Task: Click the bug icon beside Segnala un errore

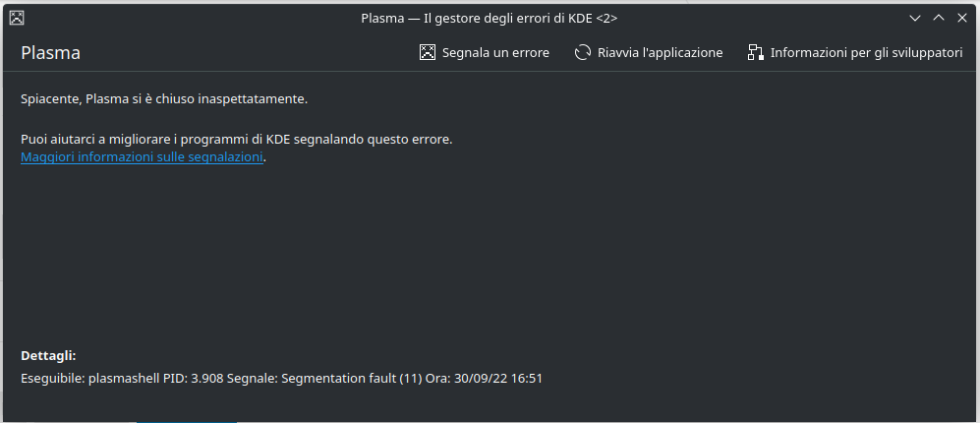Action: pyautogui.click(x=427, y=52)
